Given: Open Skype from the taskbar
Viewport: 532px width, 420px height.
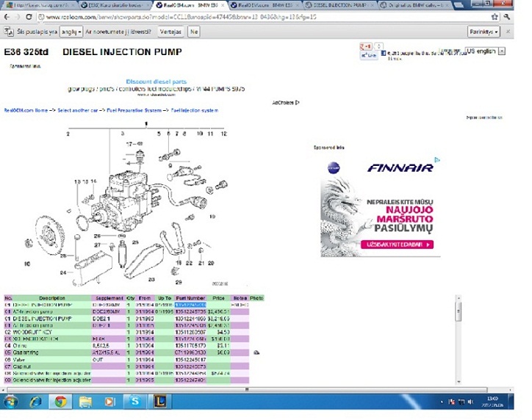Looking at the screenshot, I should [x=134, y=402].
